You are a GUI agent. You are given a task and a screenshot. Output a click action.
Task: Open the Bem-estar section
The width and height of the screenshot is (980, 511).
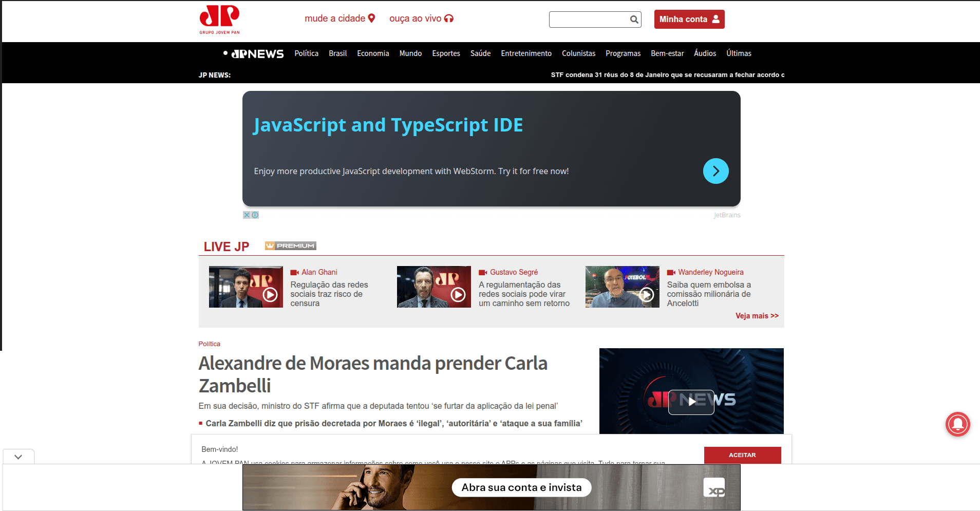click(x=667, y=53)
